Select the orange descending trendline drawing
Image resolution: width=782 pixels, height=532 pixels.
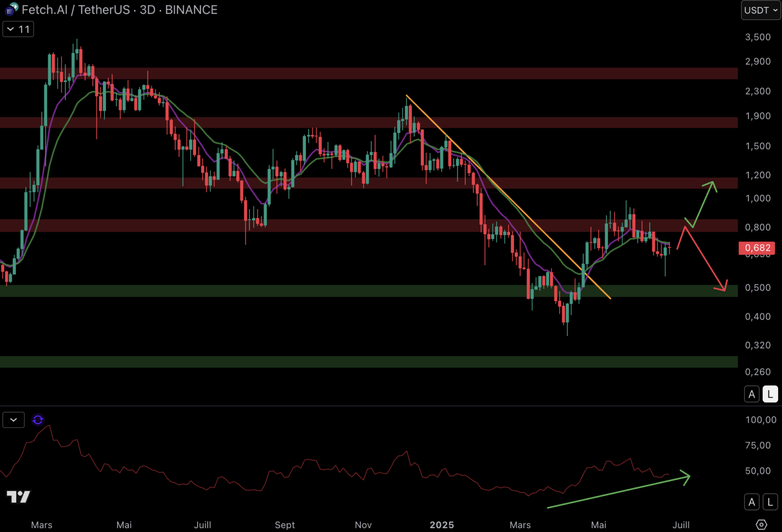coord(508,197)
